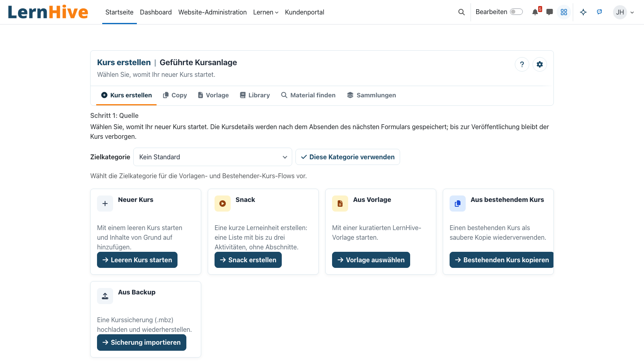Click the Aus bestehendem Kurs copy icon
This screenshot has width=644, height=362.
click(x=458, y=204)
